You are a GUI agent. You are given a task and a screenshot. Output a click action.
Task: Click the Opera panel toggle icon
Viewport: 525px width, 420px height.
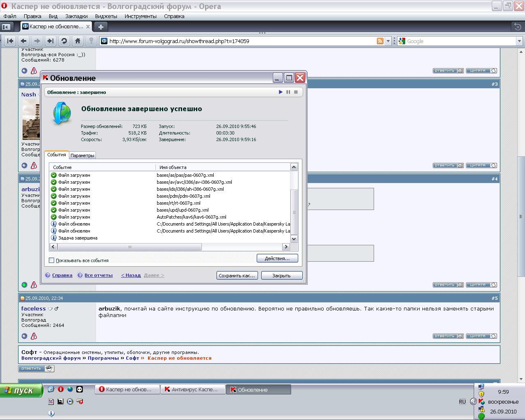pos(6,27)
